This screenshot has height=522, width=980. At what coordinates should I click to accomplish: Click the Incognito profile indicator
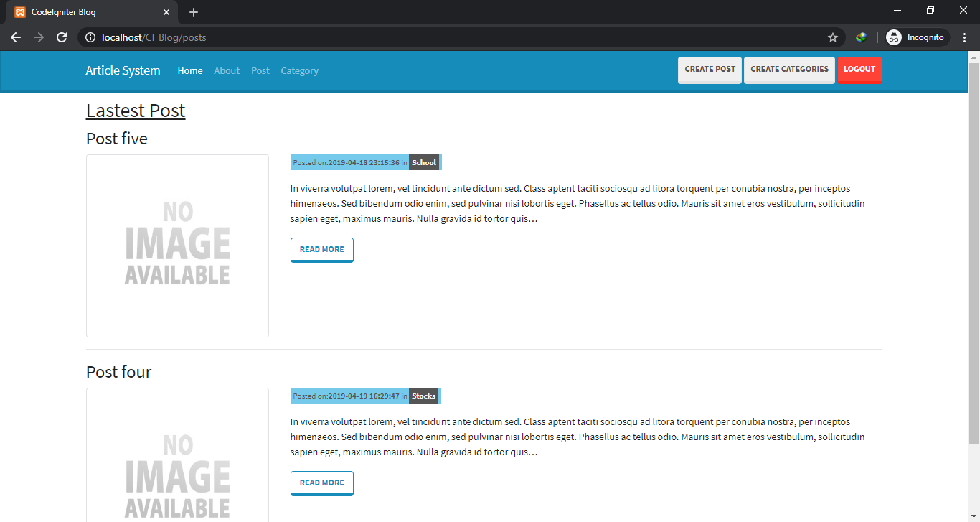point(917,37)
